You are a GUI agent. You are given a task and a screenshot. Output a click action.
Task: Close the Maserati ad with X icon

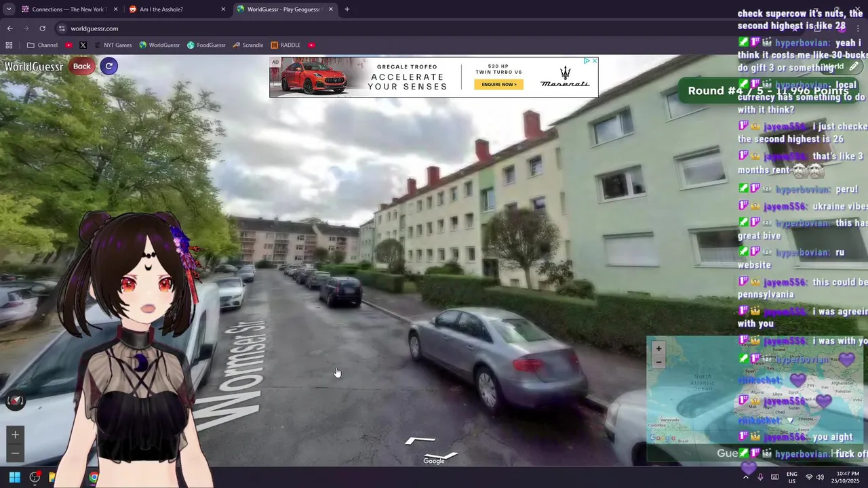[x=595, y=61]
